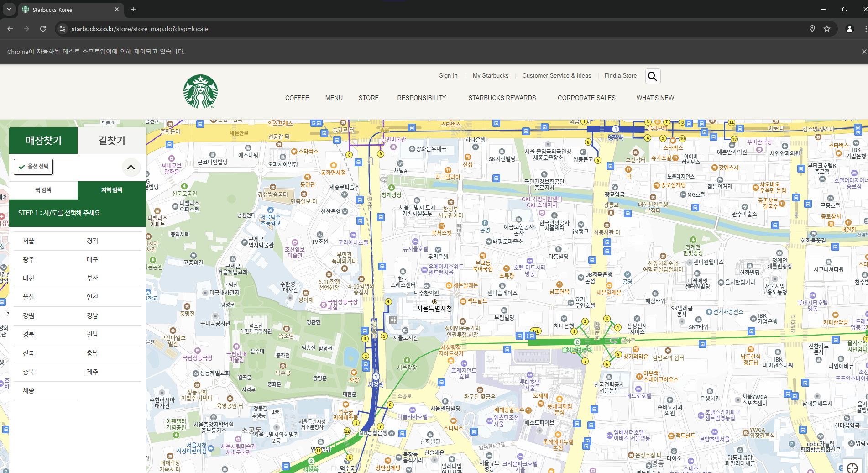Select the 퀵 검색 tab
This screenshot has height=473, width=868.
pos(43,190)
